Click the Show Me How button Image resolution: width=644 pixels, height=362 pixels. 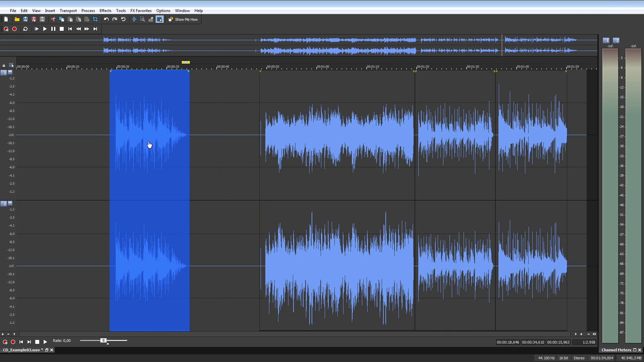183,19
